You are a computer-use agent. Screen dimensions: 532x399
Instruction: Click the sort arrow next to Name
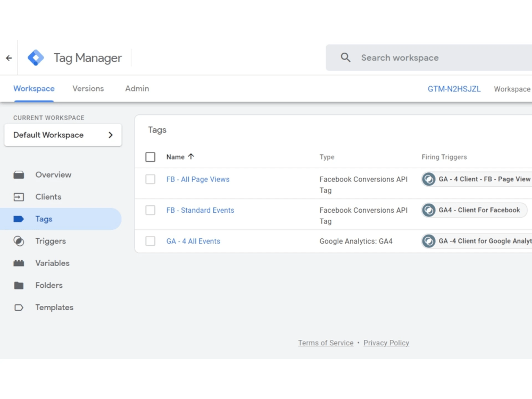pyautogui.click(x=191, y=156)
